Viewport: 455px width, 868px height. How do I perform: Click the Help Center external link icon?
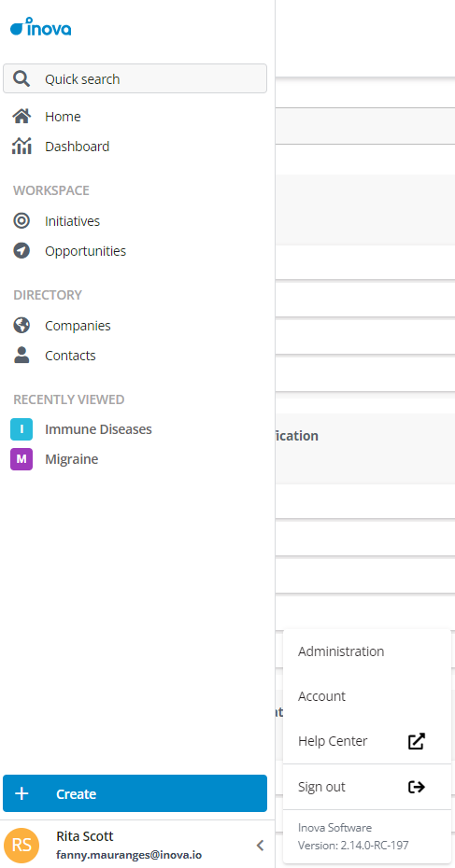pyautogui.click(x=416, y=741)
